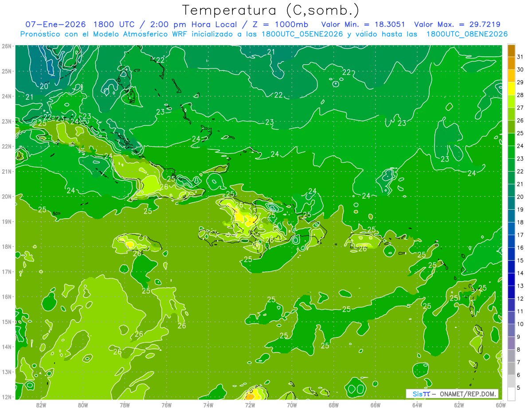Select the '60W' longitude axis label
532x411 pixels.
coord(501,405)
